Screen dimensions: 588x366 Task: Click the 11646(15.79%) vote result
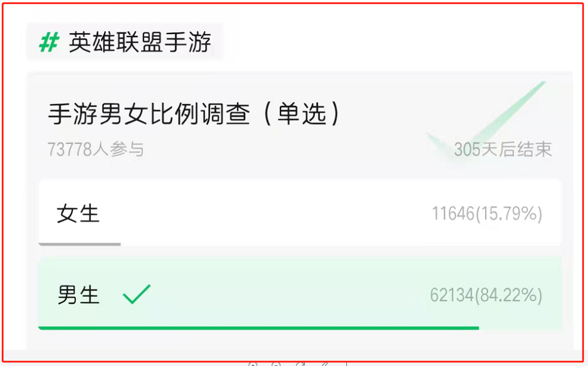[x=487, y=214]
